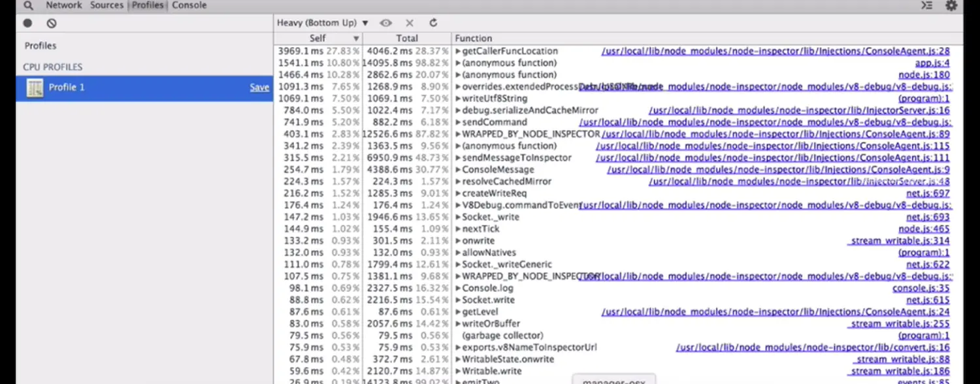The width and height of the screenshot is (980, 384).
Task: Open the console.js:35 source link
Action: [x=921, y=289]
